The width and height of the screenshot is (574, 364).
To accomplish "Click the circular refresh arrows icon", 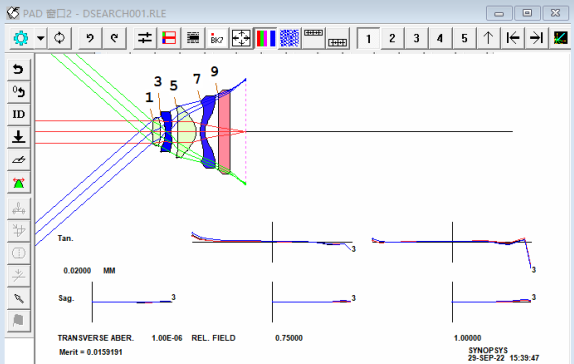I will pos(59,38).
